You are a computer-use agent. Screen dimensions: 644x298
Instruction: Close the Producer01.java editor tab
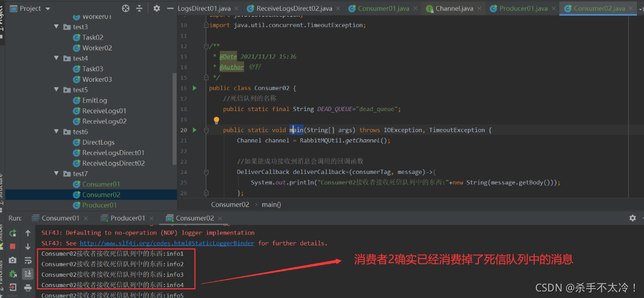click(554, 9)
